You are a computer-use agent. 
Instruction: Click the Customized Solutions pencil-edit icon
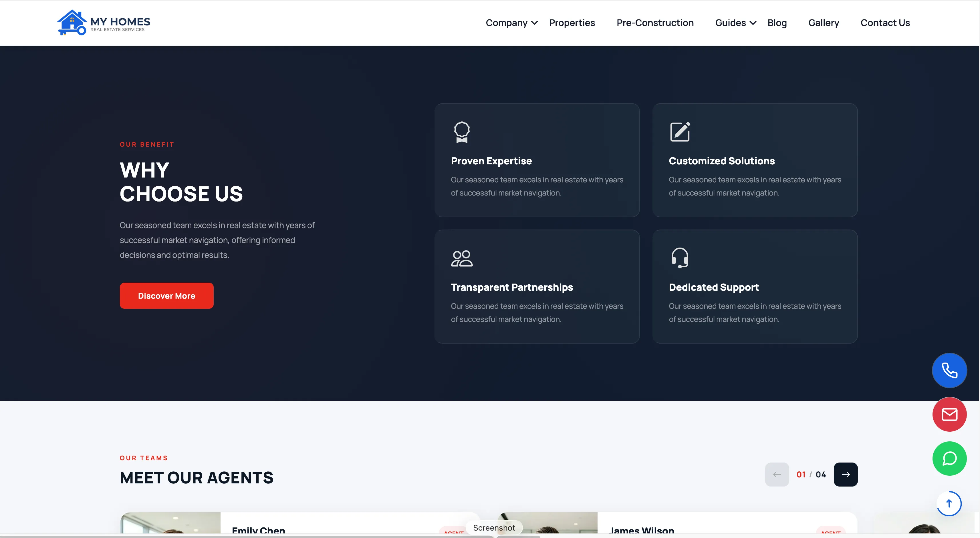tap(680, 131)
